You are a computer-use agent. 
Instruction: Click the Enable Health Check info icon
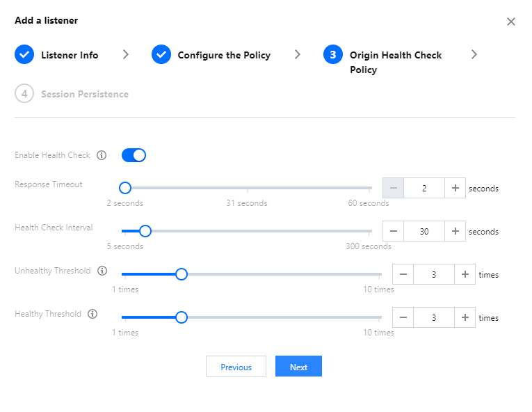[x=102, y=155]
